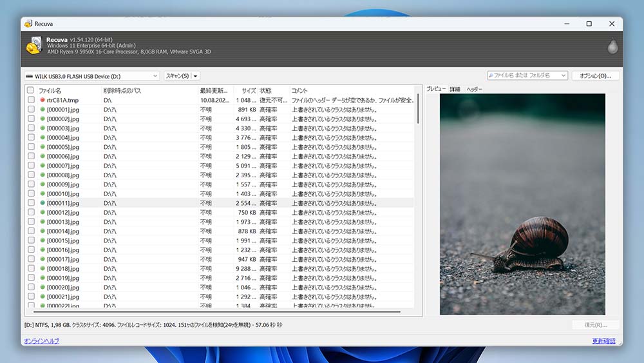Check the box for [000001].jpg
The width and height of the screenshot is (644, 363).
pyautogui.click(x=31, y=109)
